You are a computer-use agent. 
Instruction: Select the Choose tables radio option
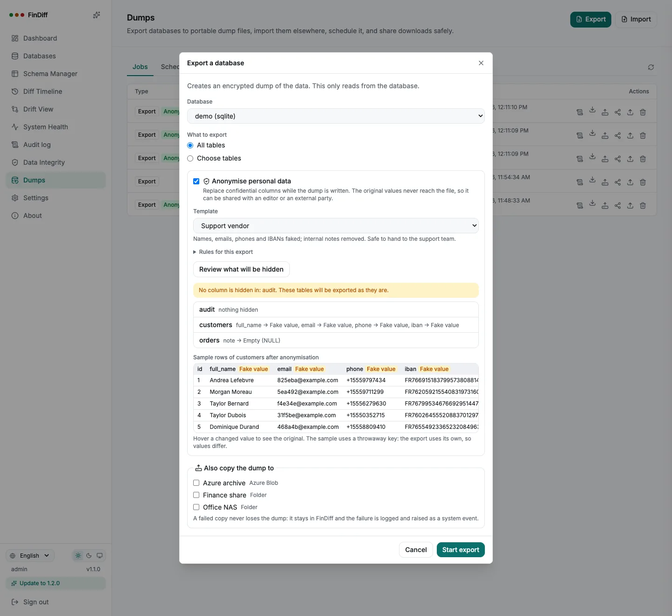click(190, 159)
